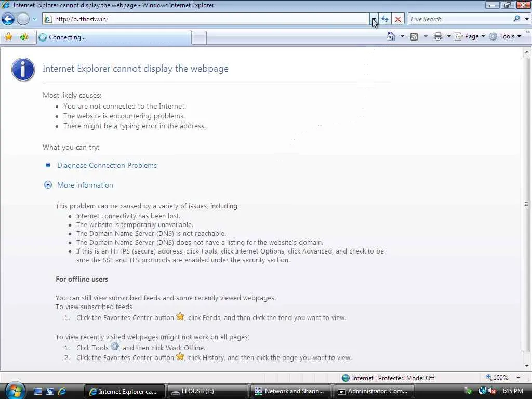Click the red Stop loading icon

[x=398, y=19]
